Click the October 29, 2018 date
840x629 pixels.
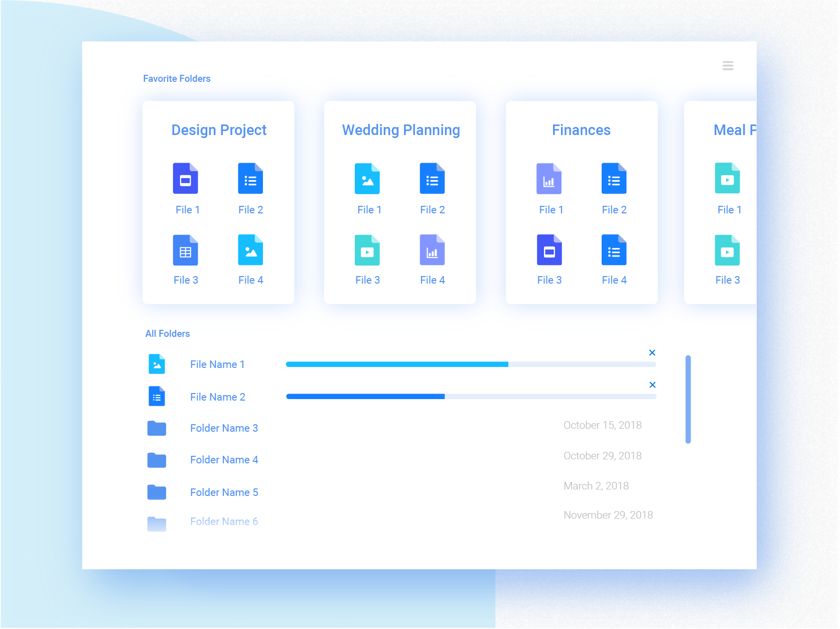602,456
